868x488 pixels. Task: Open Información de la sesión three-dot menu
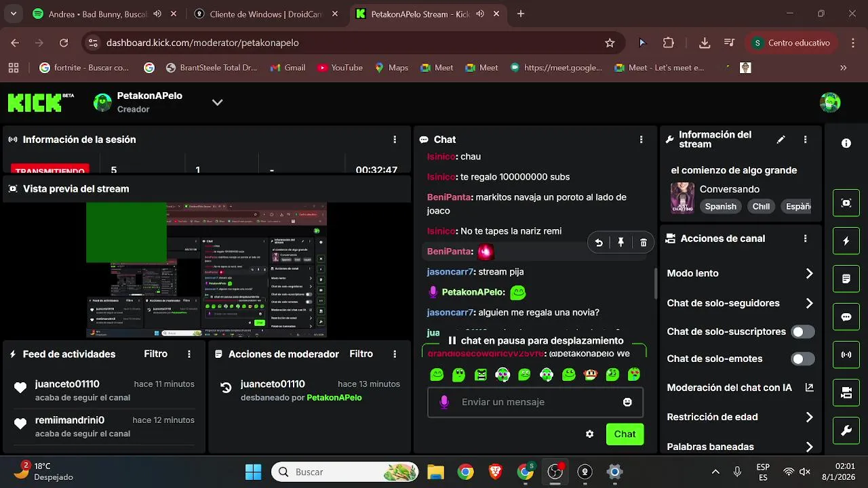click(x=395, y=139)
